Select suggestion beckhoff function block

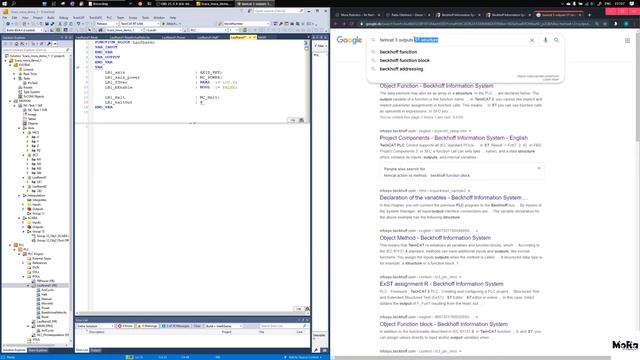404,60
